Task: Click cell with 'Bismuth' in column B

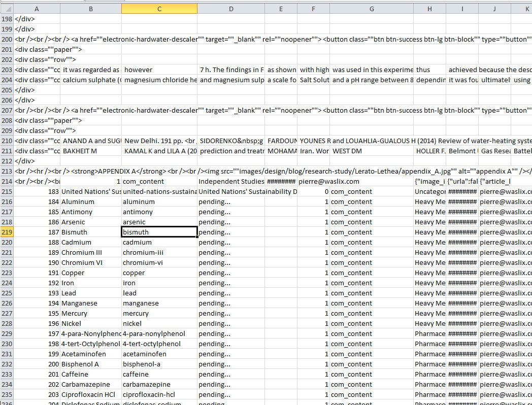Action: coord(91,232)
